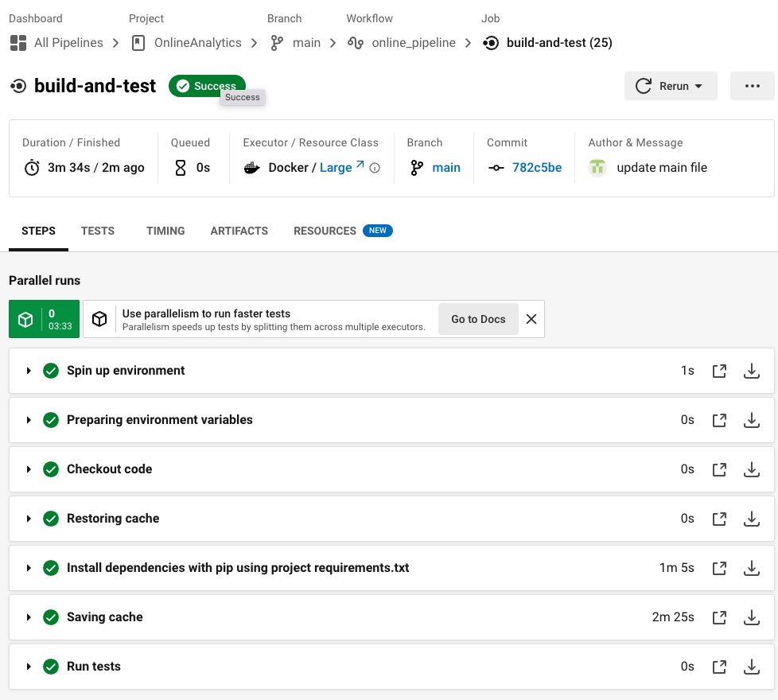778x700 pixels.
Task: Expand the Restoring cache step
Action: tap(29, 519)
